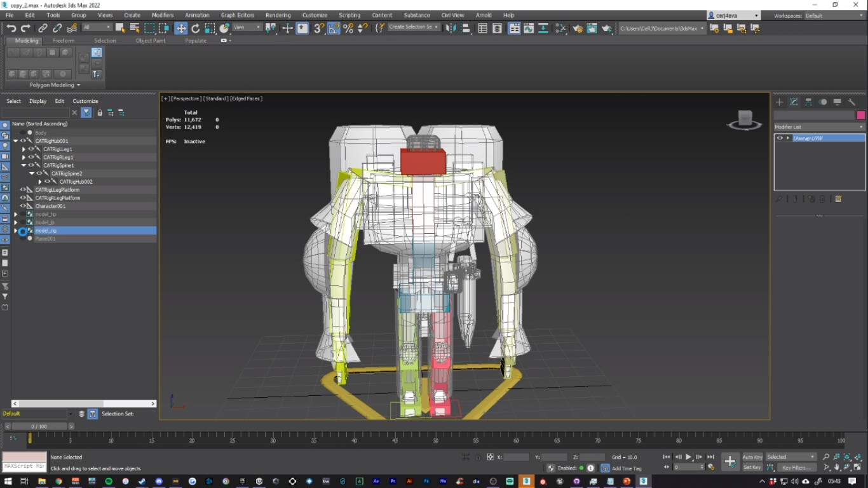Open the Utilities panel wrench icon
868x488 pixels.
pyautogui.click(x=852, y=102)
